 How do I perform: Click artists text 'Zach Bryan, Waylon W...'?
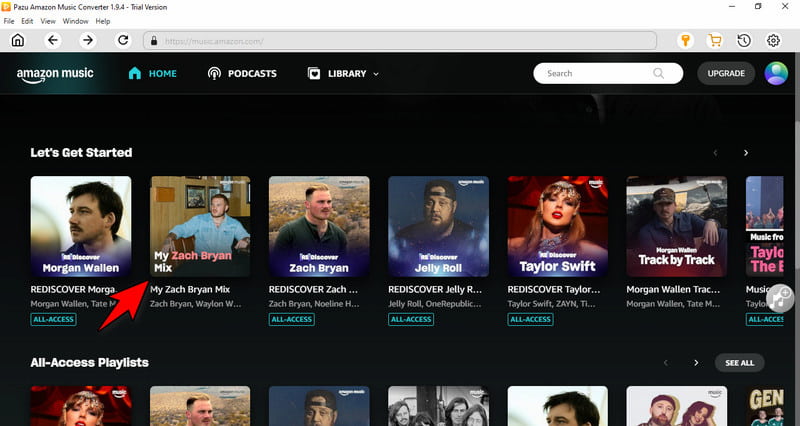[196, 304]
